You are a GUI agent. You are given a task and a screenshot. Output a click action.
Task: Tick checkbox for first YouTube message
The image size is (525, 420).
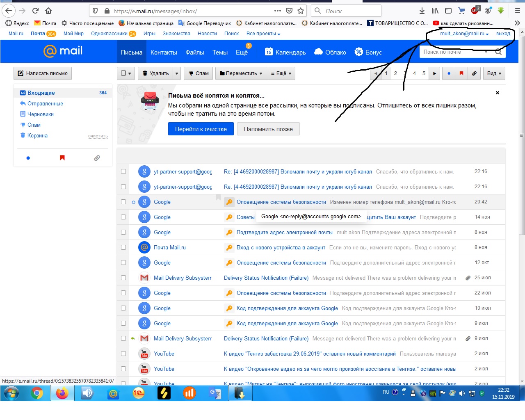pyautogui.click(x=123, y=354)
